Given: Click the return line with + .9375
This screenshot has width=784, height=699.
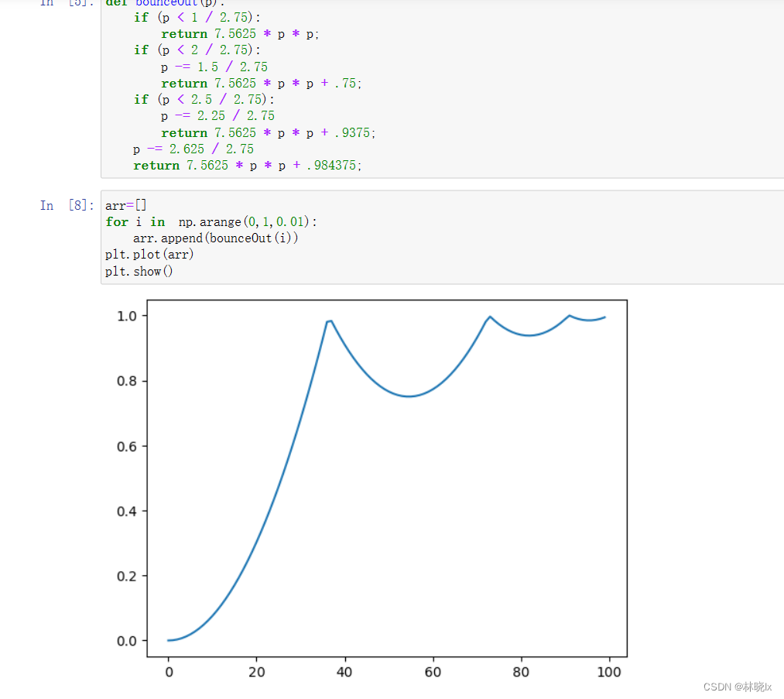Looking at the screenshot, I should pyautogui.click(x=268, y=132).
